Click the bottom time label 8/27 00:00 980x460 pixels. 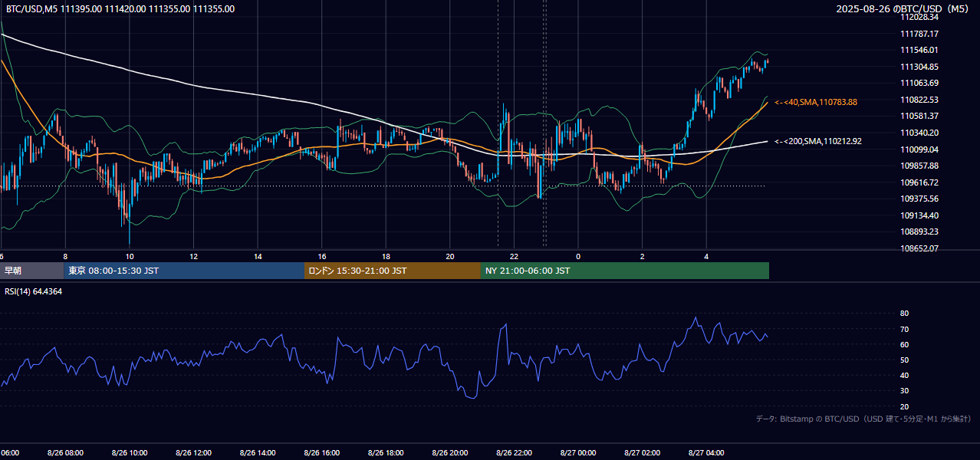pos(578,453)
